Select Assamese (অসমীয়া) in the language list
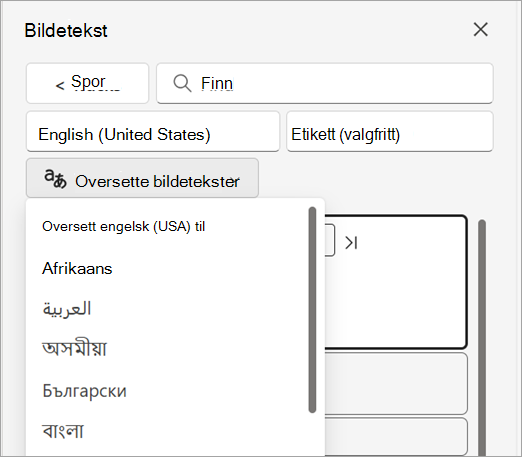The height and width of the screenshot is (457, 522). click(x=74, y=349)
